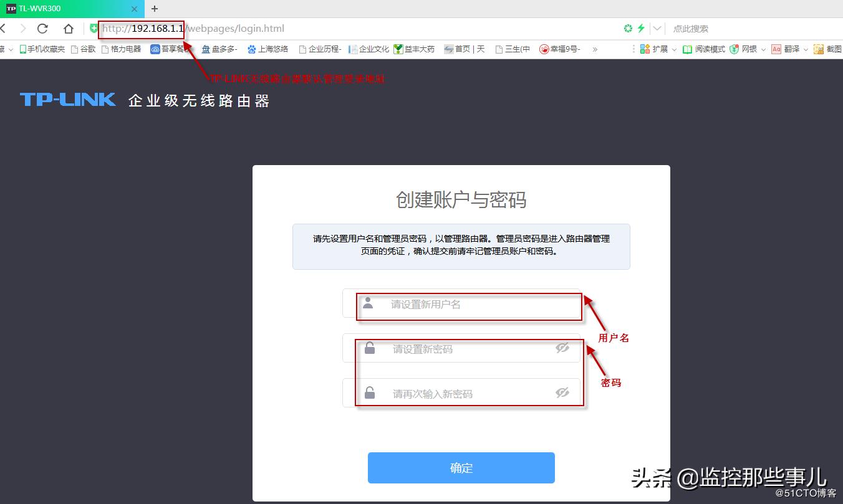Show the new password with the eye toggle

coord(562,348)
